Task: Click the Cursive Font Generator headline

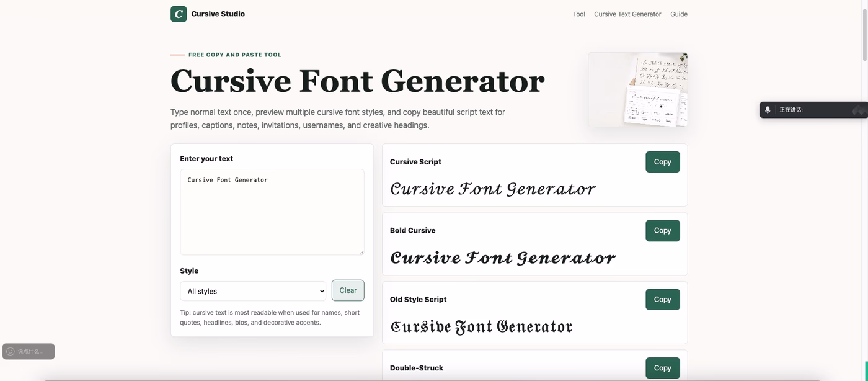Action: pos(357,81)
